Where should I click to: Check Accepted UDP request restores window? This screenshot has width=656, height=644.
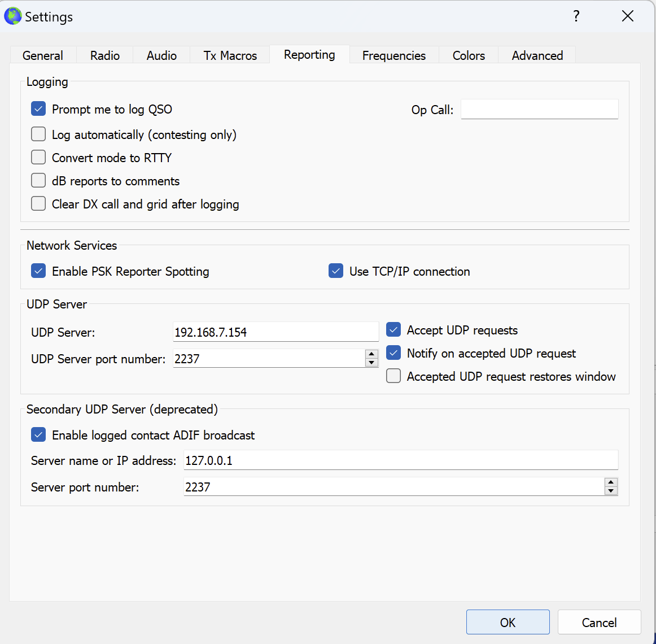pyautogui.click(x=393, y=376)
